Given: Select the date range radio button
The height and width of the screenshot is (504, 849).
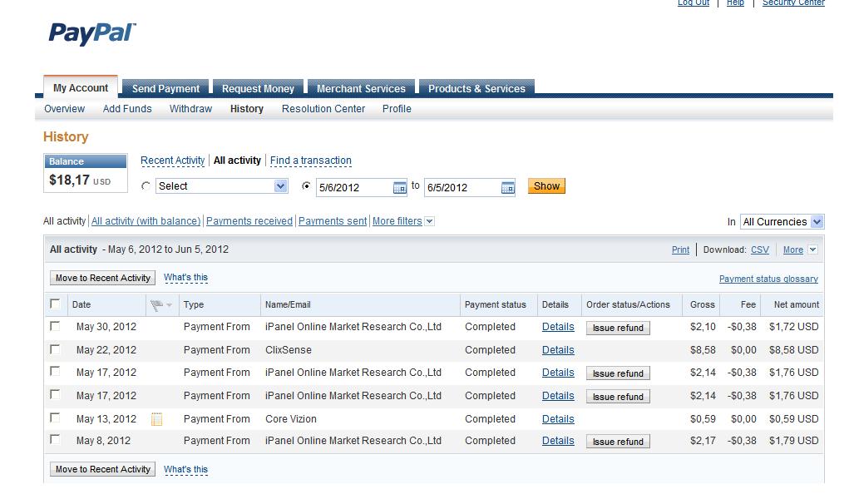Looking at the screenshot, I should 306,186.
